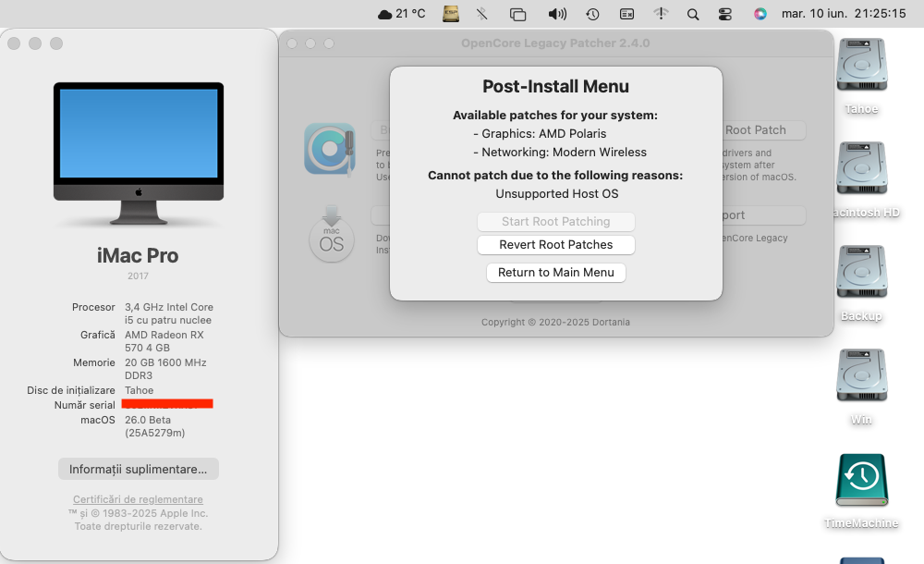The height and width of the screenshot is (564, 924).
Task: Click the macOS installer download icon
Action: pos(331,234)
